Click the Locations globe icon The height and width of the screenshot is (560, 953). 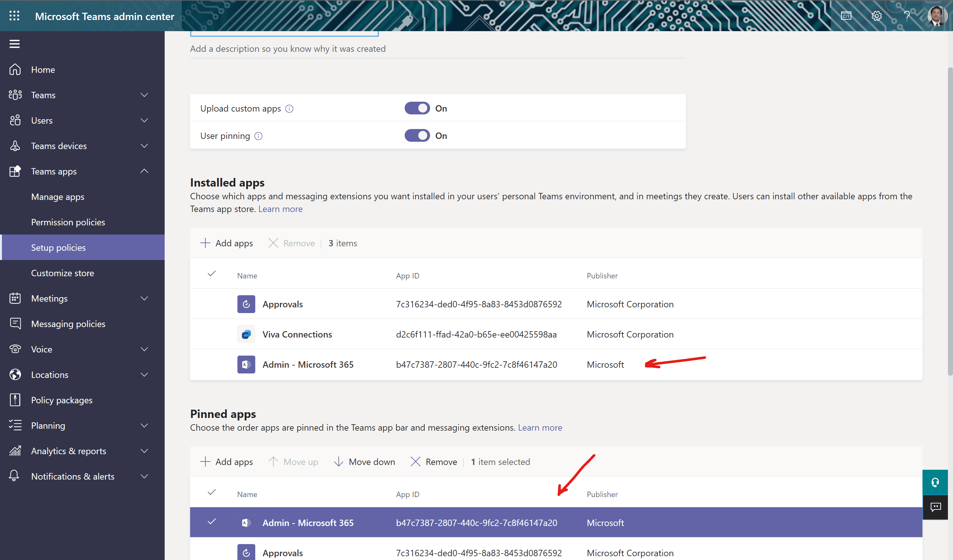[x=15, y=374]
